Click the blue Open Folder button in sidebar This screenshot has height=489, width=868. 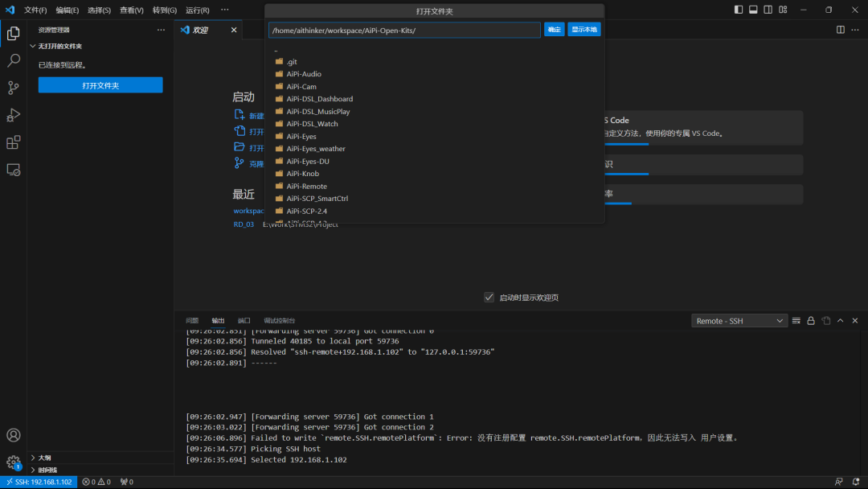(x=100, y=85)
